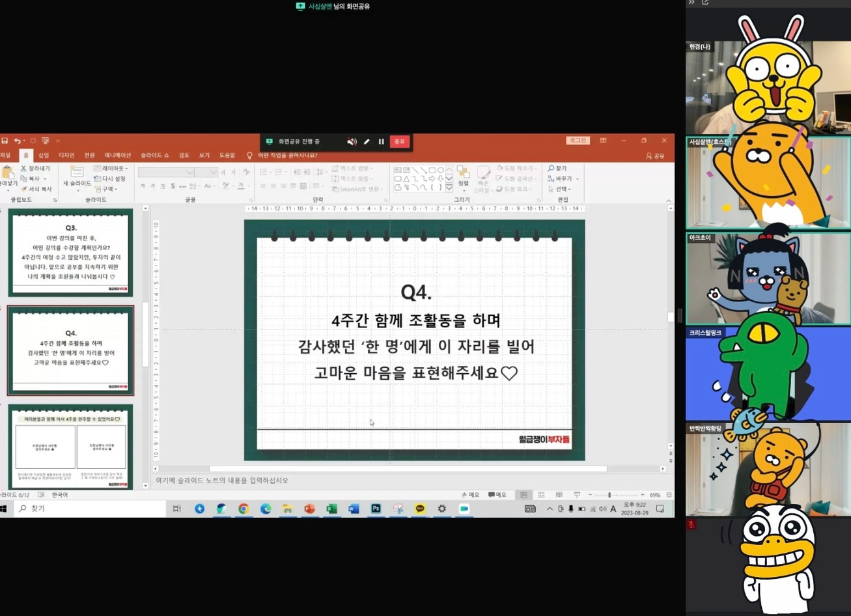Switch to normal view in status bar

coord(523,495)
